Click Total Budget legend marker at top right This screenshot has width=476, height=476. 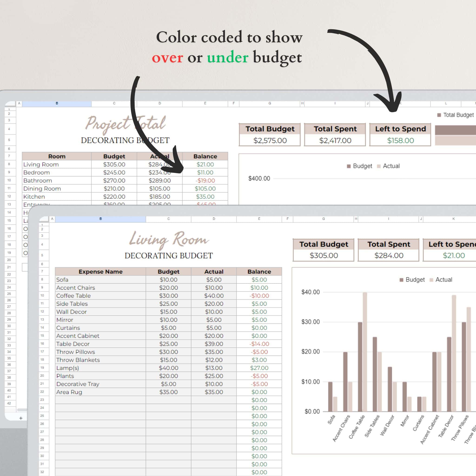pos(439,115)
